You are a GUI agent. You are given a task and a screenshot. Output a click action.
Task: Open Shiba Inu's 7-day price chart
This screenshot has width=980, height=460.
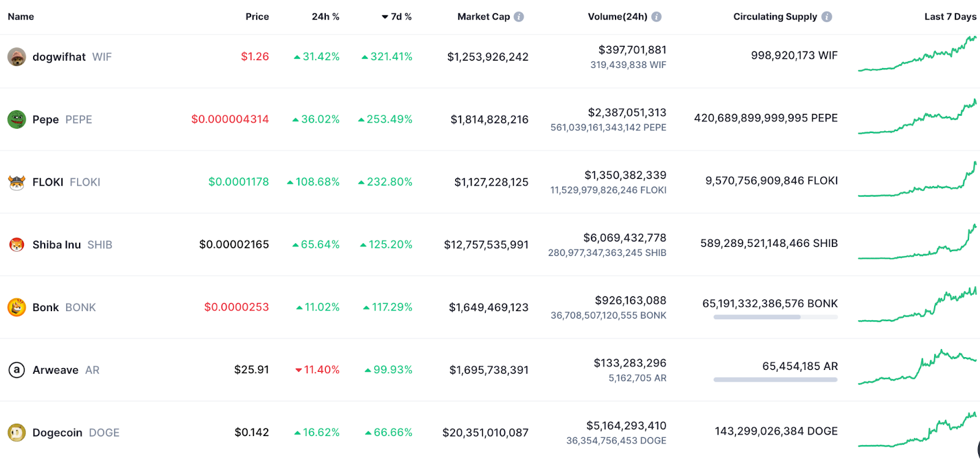917,241
